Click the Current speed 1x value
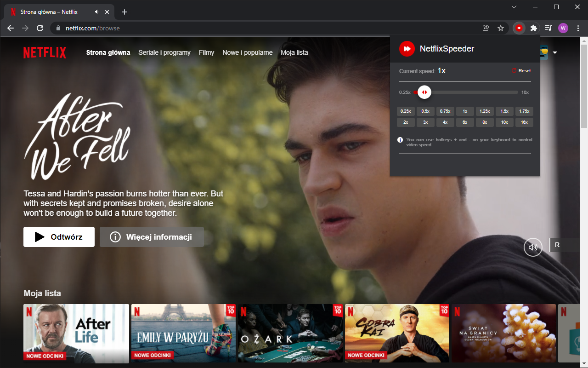The height and width of the screenshot is (368, 588). click(441, 70)
